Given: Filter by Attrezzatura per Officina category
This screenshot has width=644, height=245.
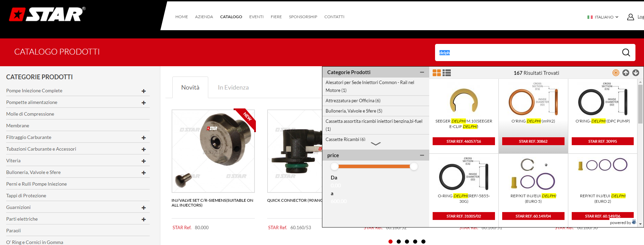Looking at the screenshot, I should point(353,101).
